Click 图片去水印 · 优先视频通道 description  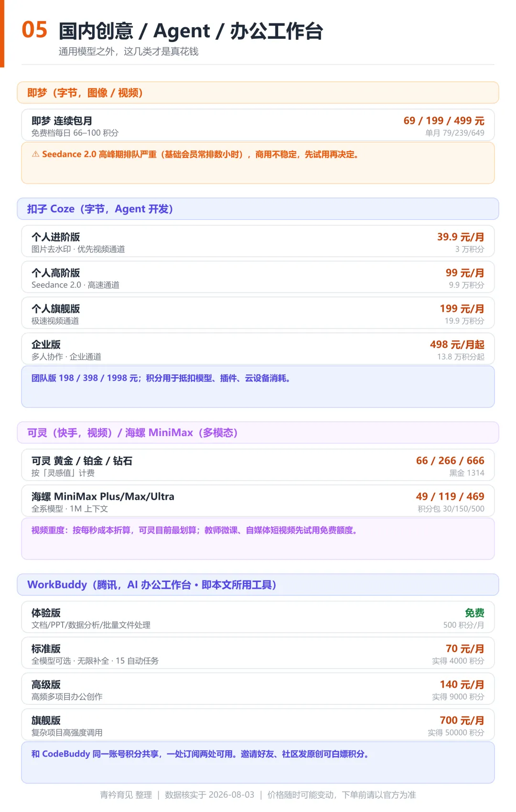[x=78, y=249]
